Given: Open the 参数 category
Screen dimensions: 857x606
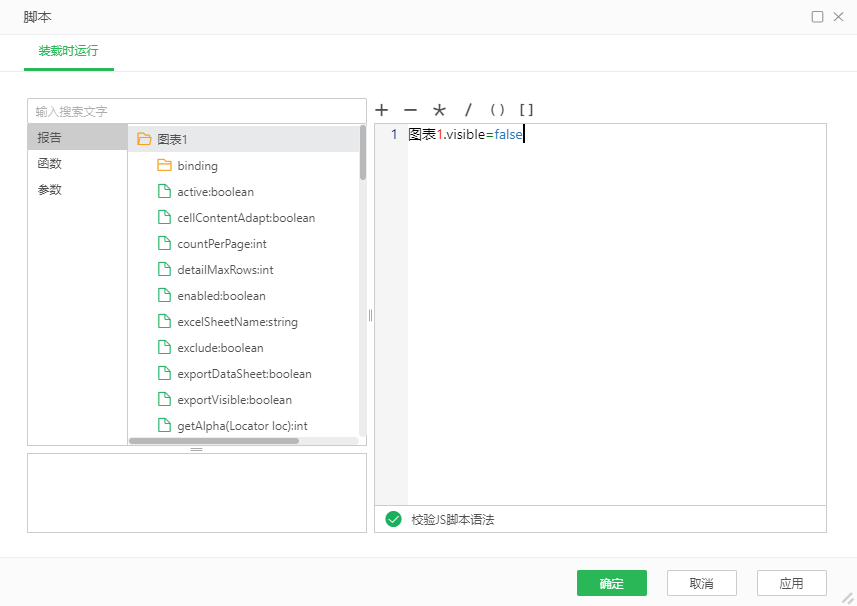Looking at the screenshot, I should click(50, 189).
